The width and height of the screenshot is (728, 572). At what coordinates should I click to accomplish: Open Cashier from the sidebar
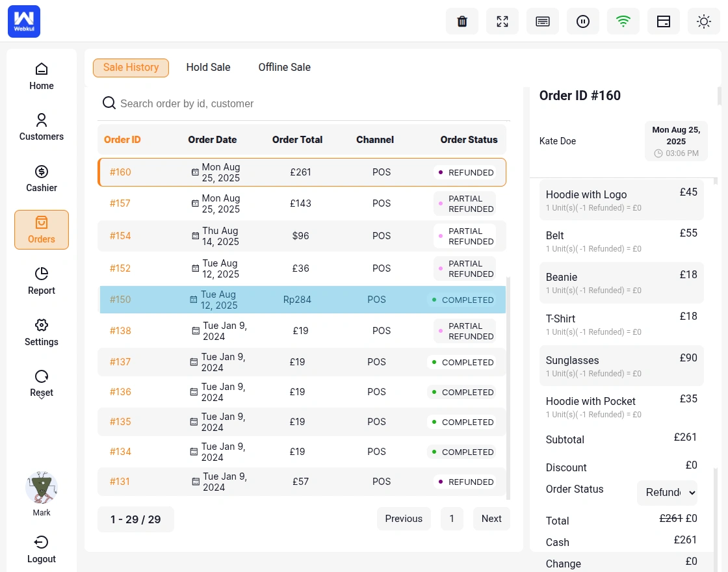[42, 179]
